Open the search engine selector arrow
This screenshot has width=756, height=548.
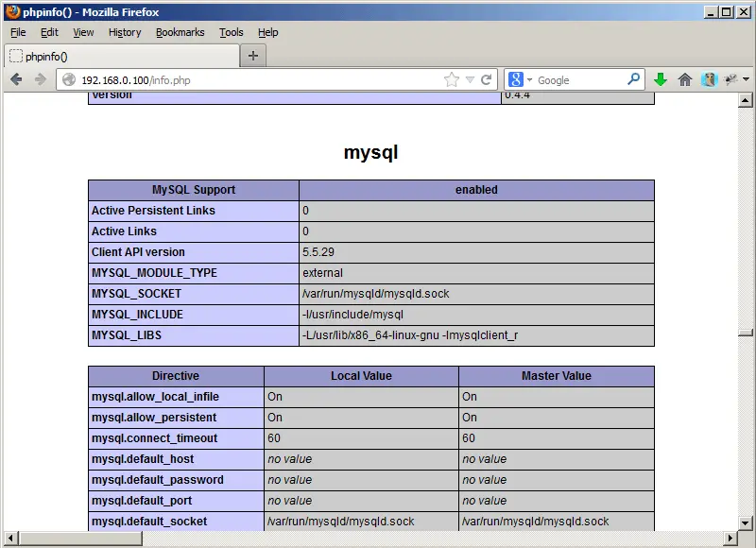pos(529,80)
